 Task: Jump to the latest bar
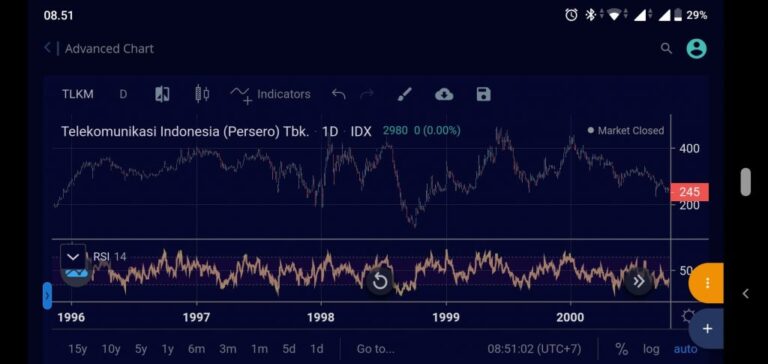coord(638,281)
